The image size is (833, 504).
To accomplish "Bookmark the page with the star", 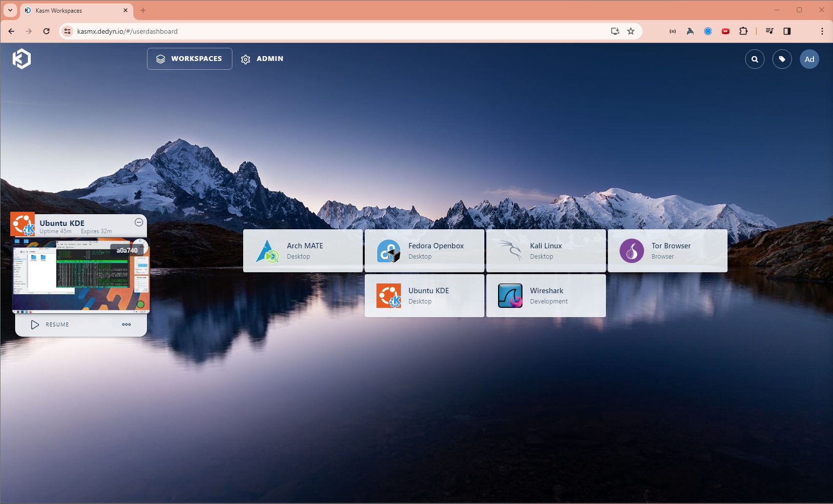I will [631, 31].
